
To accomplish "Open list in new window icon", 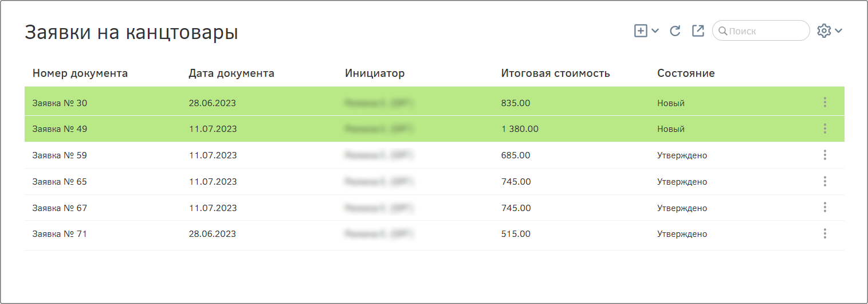I will click(x=698, y=31).
